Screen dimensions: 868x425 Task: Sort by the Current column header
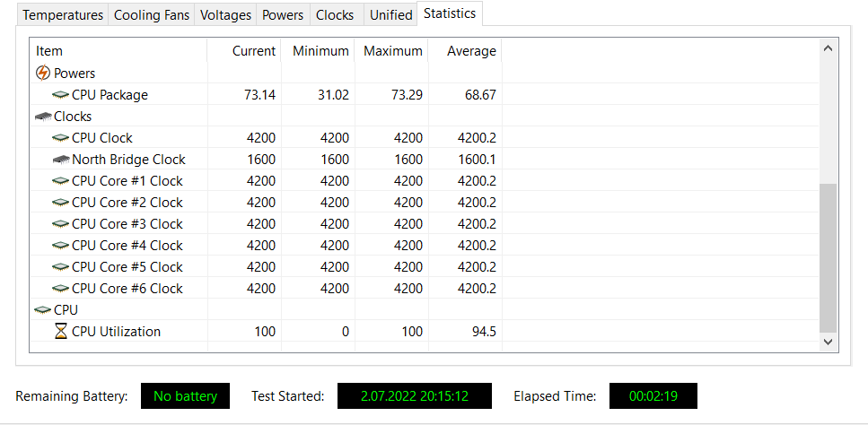pos(244,51)
